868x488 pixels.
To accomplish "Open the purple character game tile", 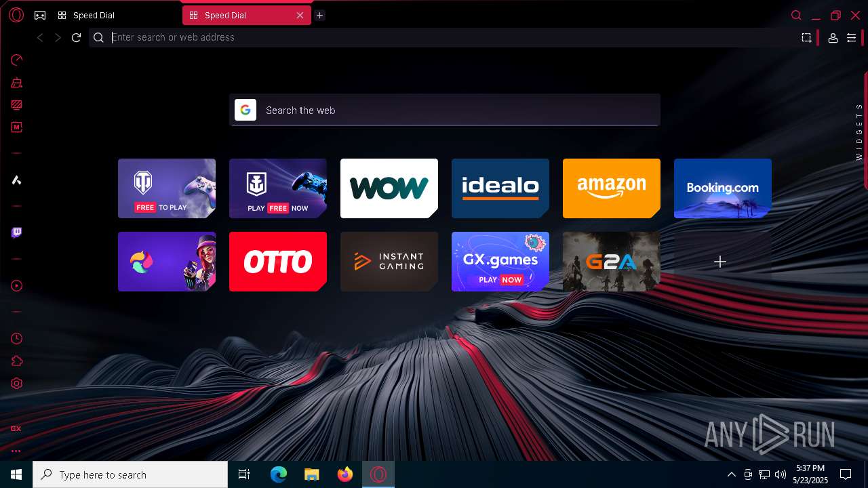I will click(167, 262).
